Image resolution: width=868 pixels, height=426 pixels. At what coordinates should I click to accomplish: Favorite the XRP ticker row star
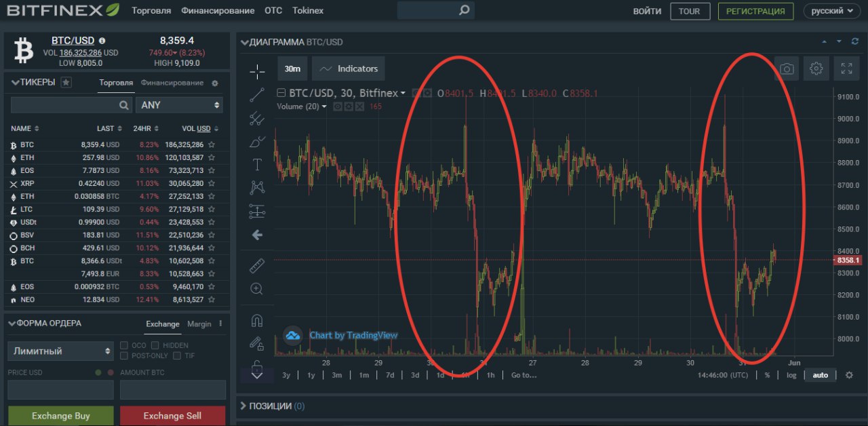(x=212, y=183)
